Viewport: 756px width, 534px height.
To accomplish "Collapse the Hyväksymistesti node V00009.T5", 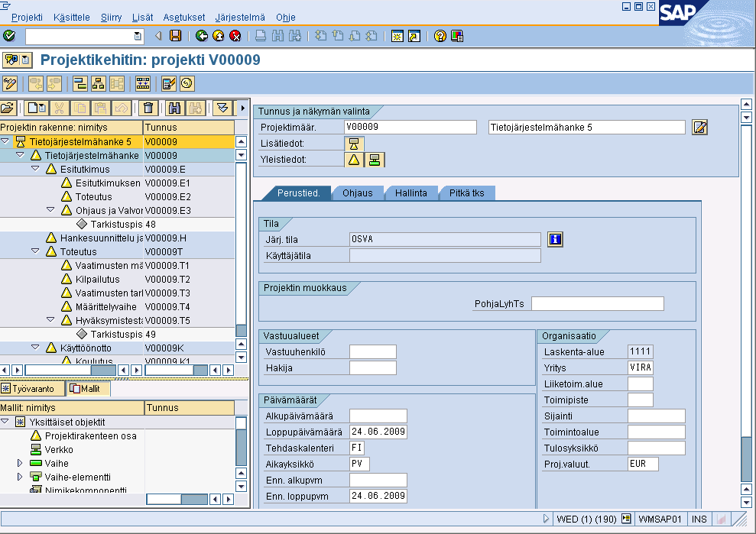I will click(50, 319).
